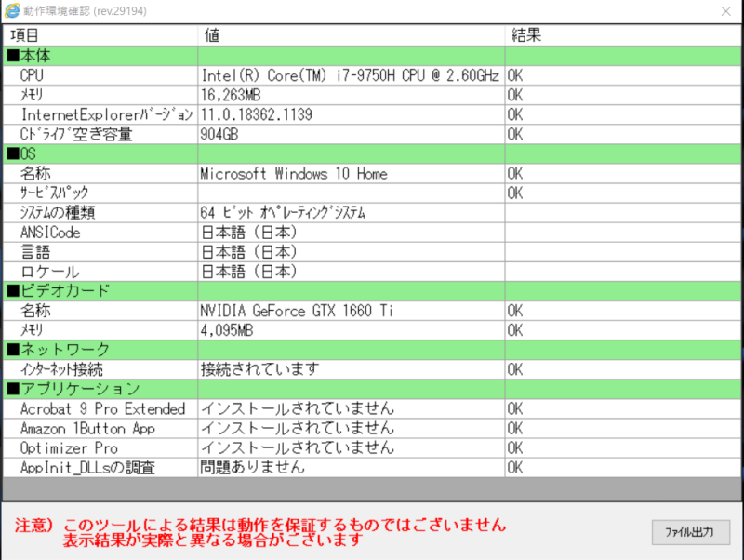Viewport: 744px width, 560px height.
Task: Click the 結果 column header
Action: (525, 35)
